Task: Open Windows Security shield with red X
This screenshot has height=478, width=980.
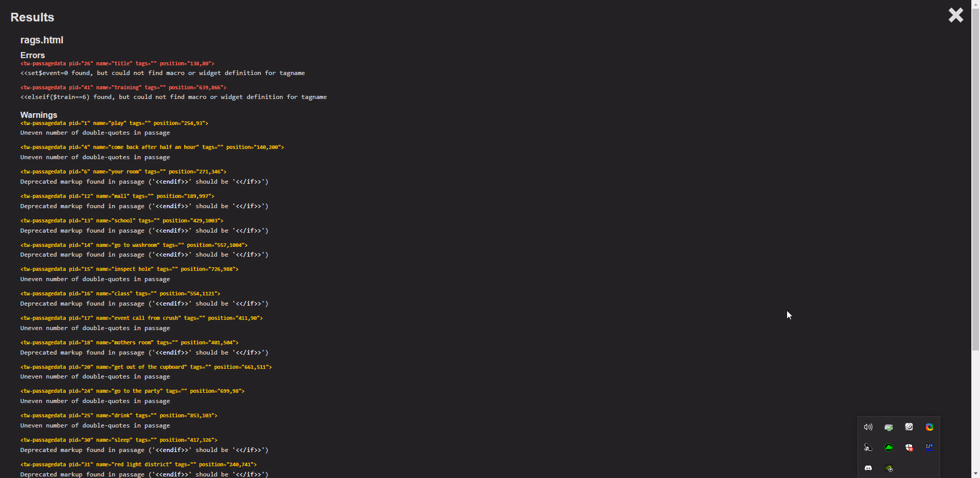Action: click(x=909, y=447)
